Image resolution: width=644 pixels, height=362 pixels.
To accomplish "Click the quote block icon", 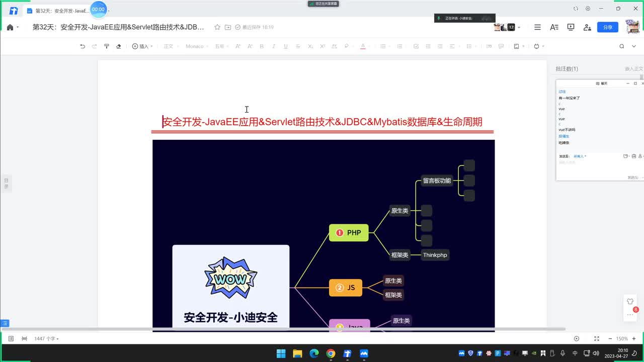I will 489,46.
